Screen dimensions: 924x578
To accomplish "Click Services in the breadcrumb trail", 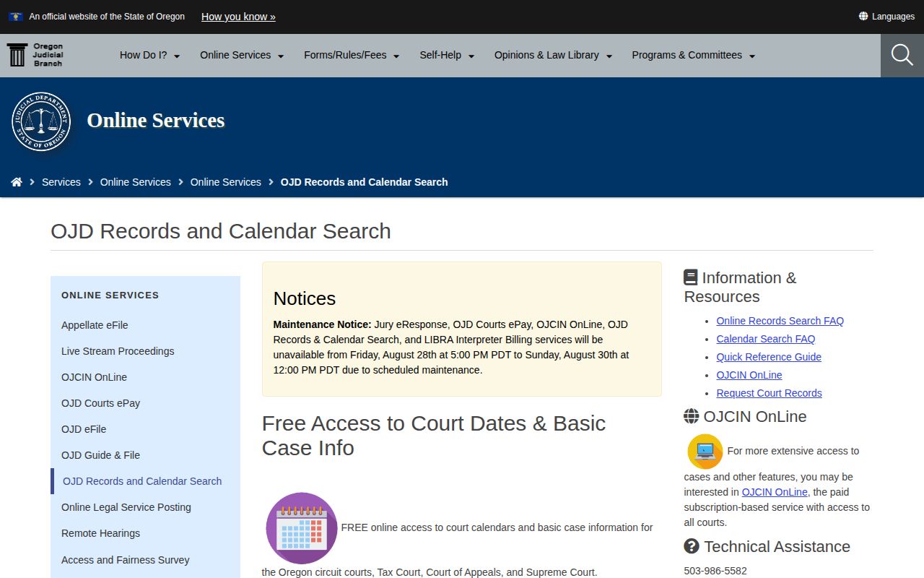I will (x=61, y=182).
